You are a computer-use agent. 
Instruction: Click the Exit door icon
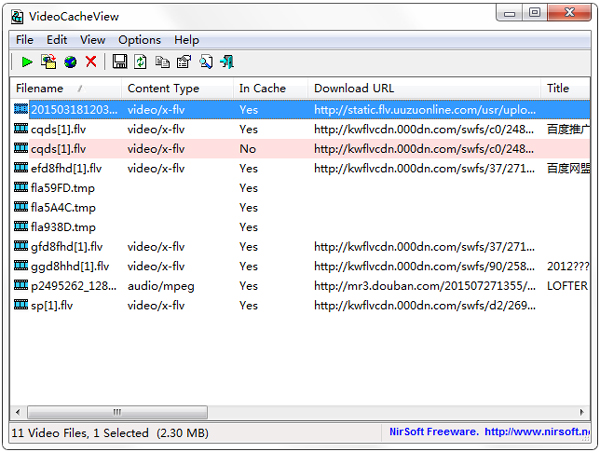click(228, 62)
